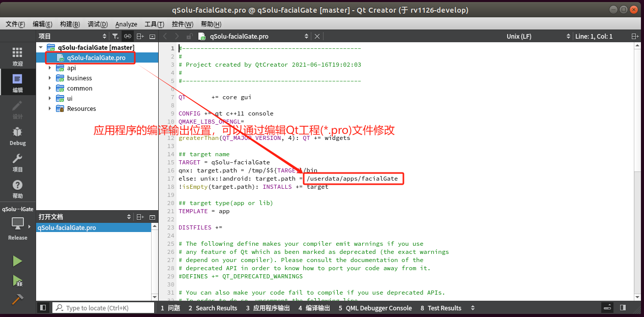Open the 构建(B) menu

[x=70, y=24]
